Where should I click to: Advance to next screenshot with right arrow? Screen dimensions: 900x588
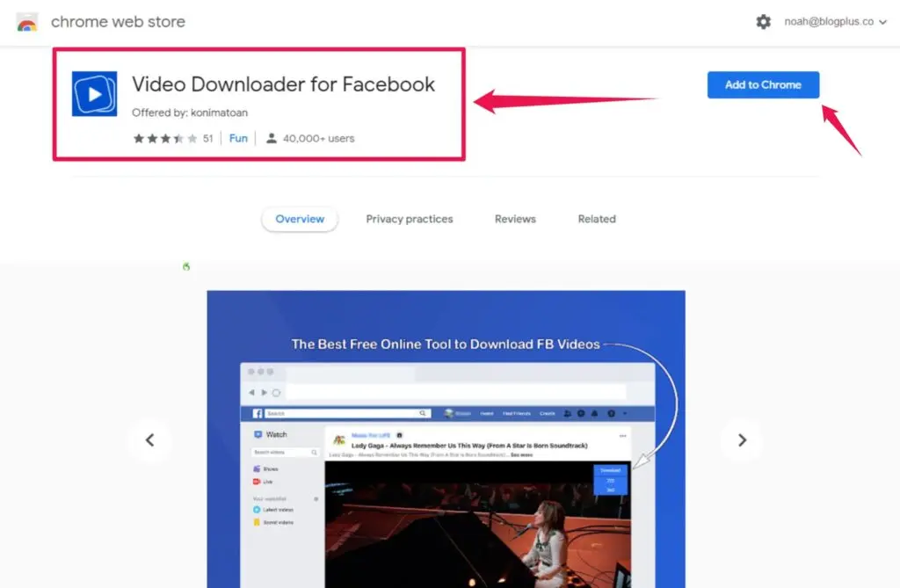pyautogui.click(x=742, y=440)
